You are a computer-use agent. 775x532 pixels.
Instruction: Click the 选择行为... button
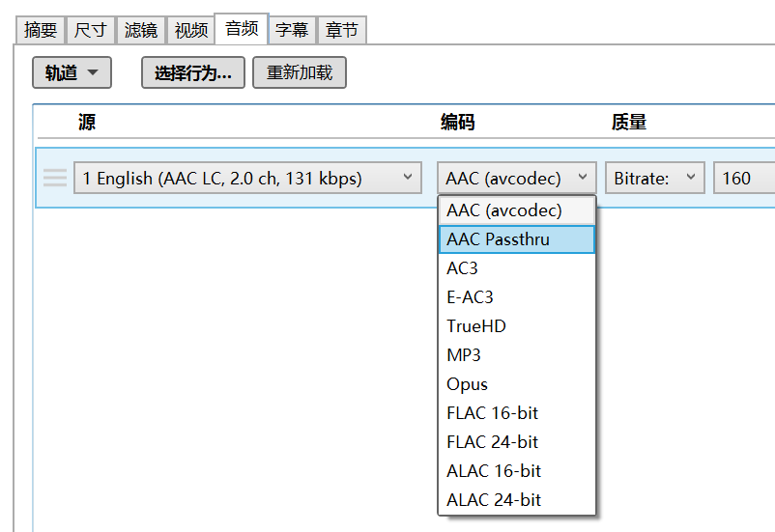pyautogui.click(x=193, y=73)
